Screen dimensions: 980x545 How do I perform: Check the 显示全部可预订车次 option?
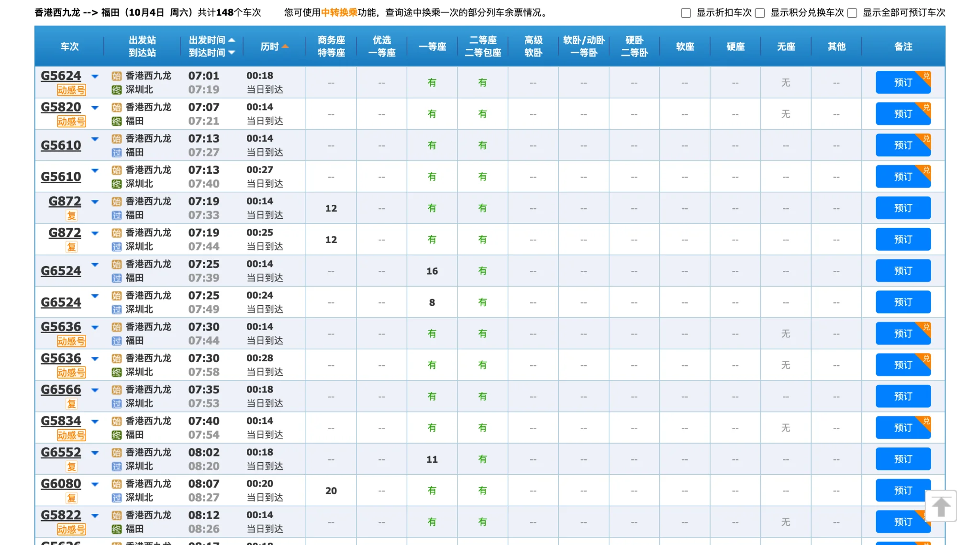tap(852, 13)
